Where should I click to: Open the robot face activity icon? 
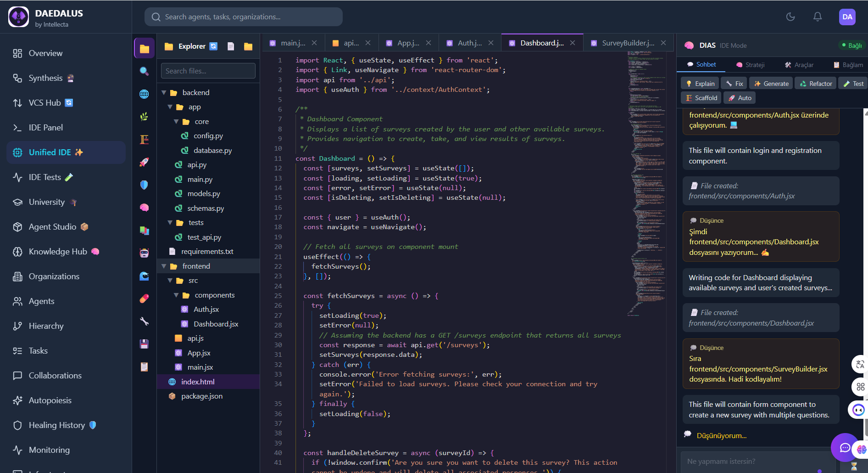(144, 253)
